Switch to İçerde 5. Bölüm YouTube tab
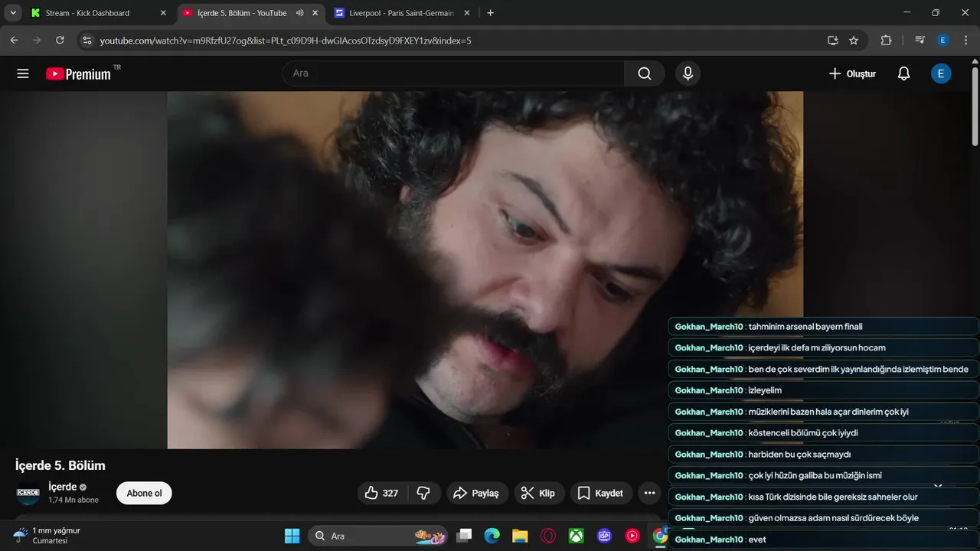 [250, 13]
